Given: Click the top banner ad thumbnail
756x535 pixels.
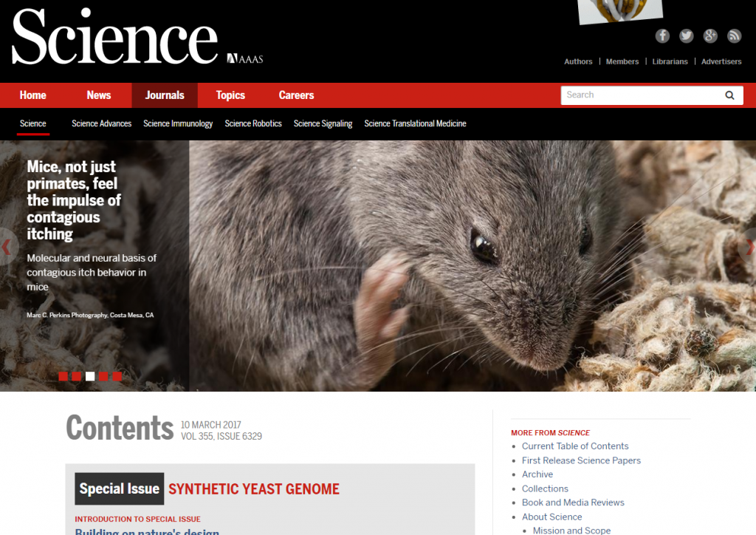Looking at the screenshot, I should pyautogui.click(x=620, y=11).
